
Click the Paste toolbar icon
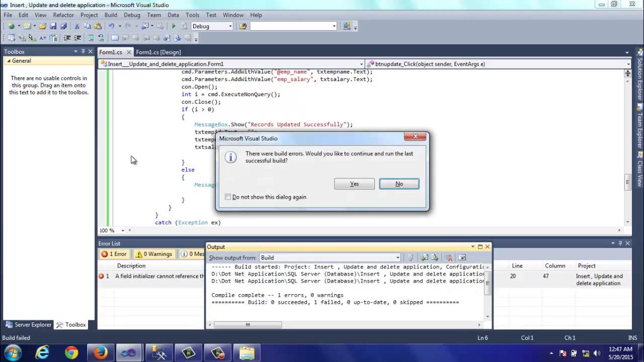[x=98, y=26]
